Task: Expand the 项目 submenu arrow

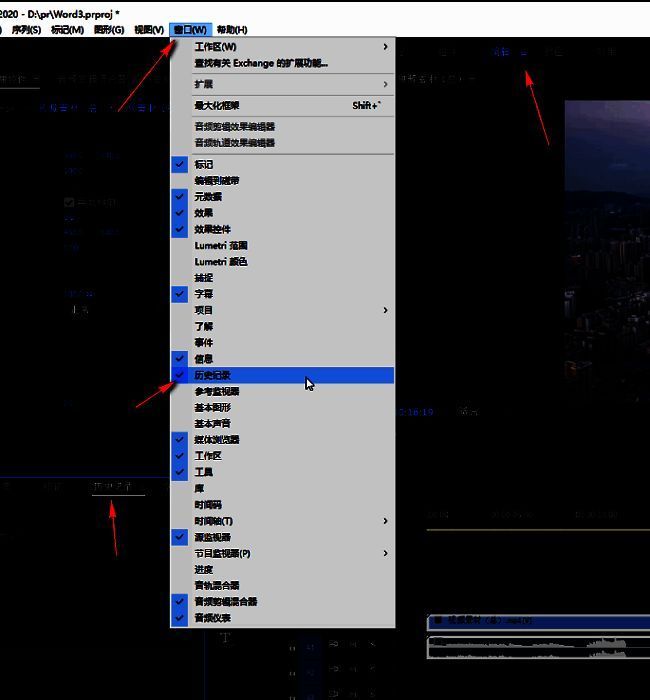Action: pos(385,310)
